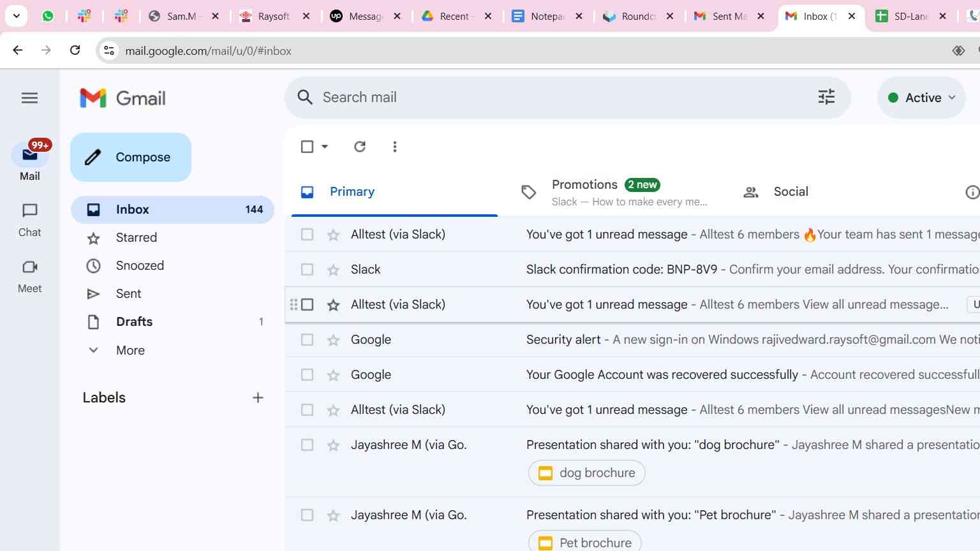Go back with browser back arrow

point(18,50)
